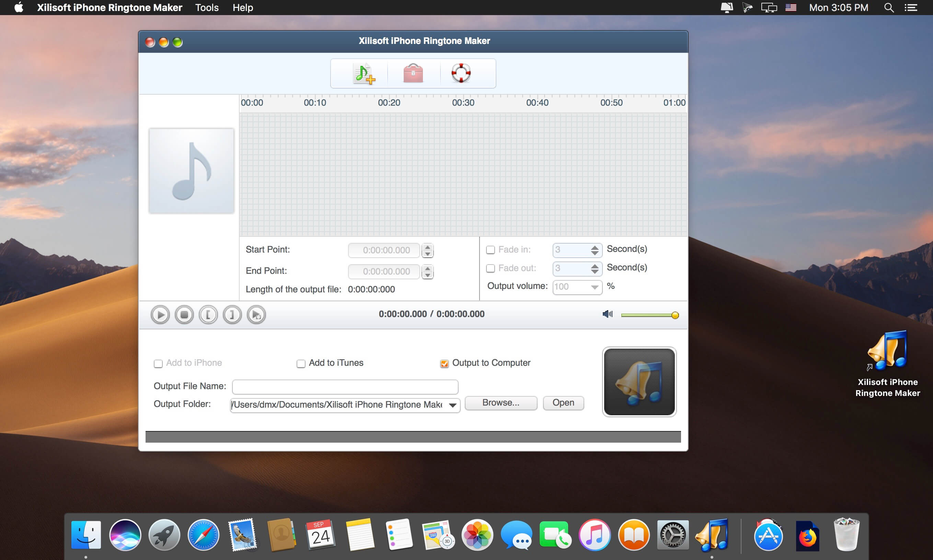Click the 00:50 mark on timeline ruler
This screenshot has width=933, height=560.
click(611, 103)
